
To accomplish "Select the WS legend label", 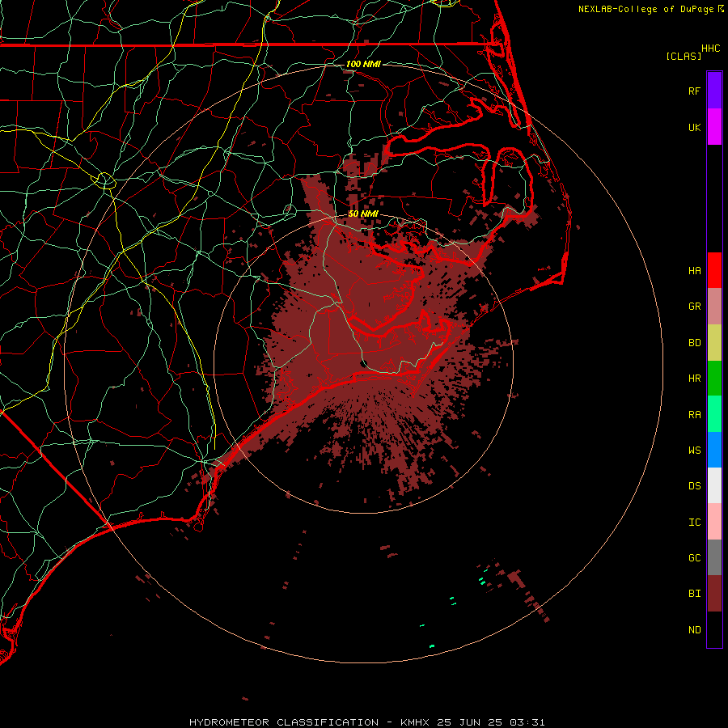I will [694, 451].
